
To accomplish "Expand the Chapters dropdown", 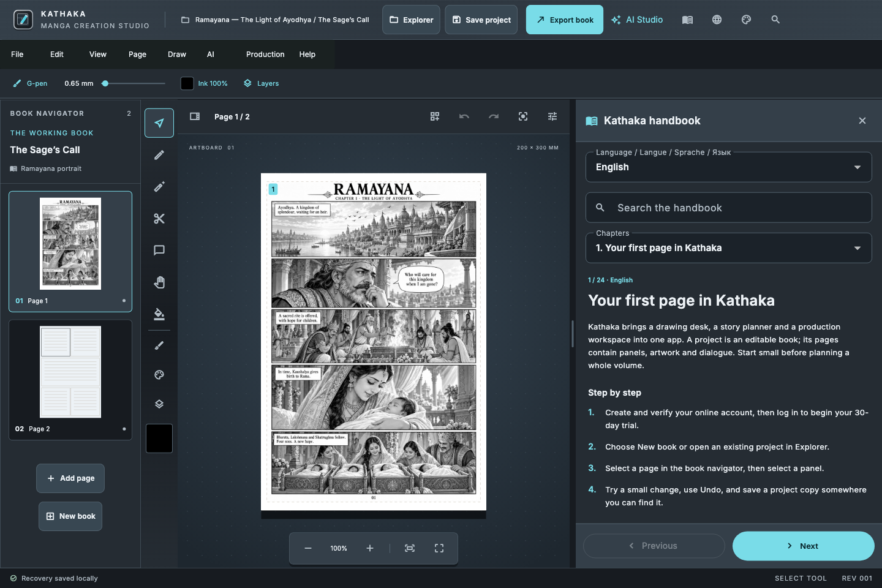I will click(x=729, y=248).
